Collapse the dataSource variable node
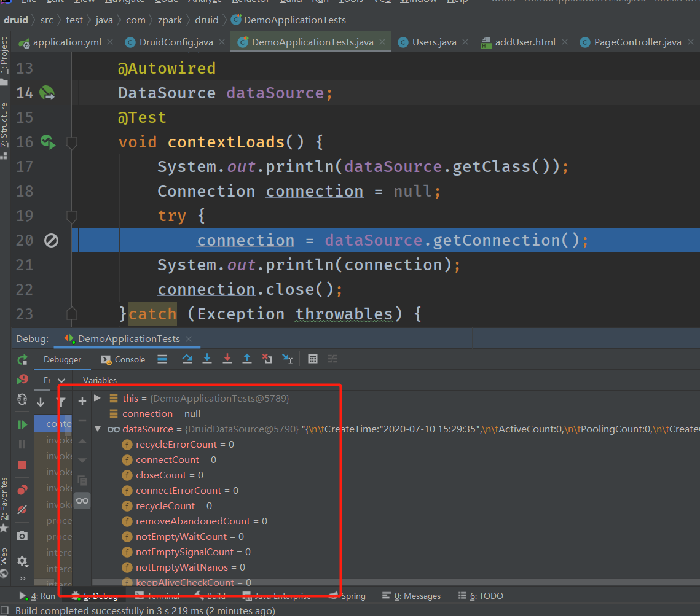Screen dimensions: 700x616 (x=97, y=429)
